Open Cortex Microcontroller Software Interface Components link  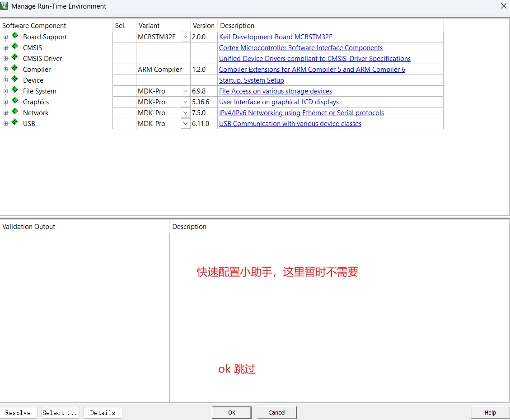click(300, 48)
